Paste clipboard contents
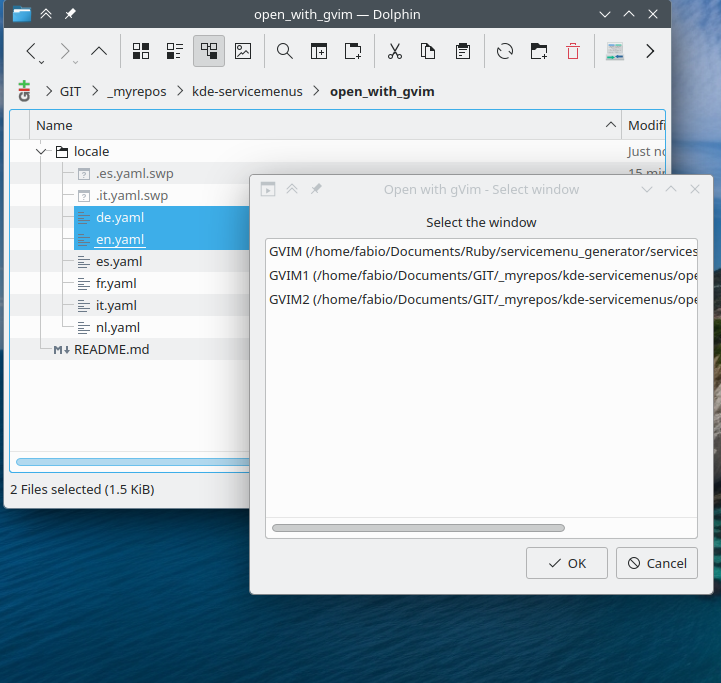Image resolution: width=721 pixels, height=683 pixels. click(x=463, y=51)
